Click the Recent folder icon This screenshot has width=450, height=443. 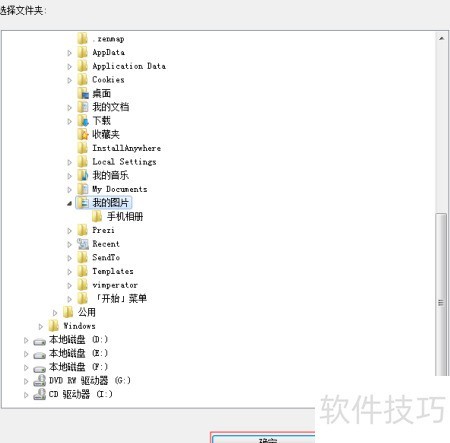83,244
